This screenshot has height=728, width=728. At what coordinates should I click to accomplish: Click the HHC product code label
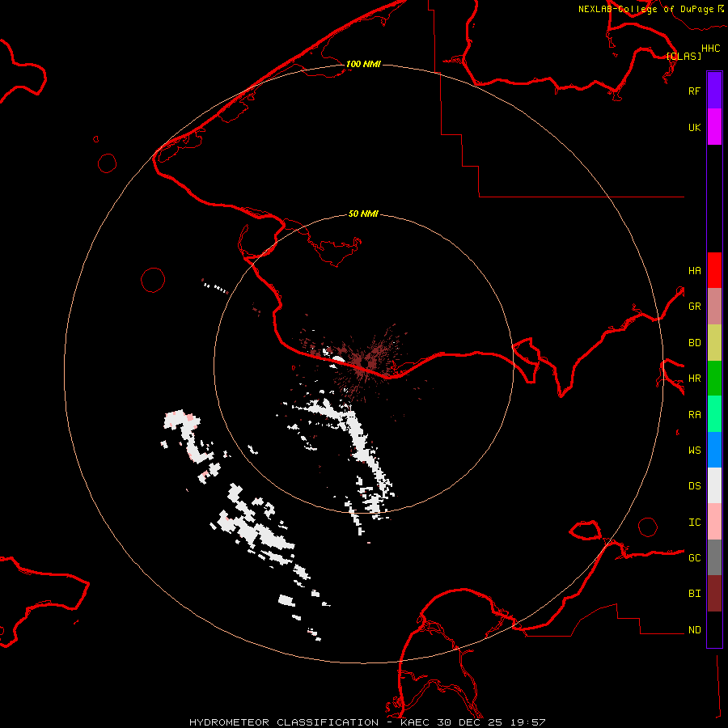(x=710, y=49)
